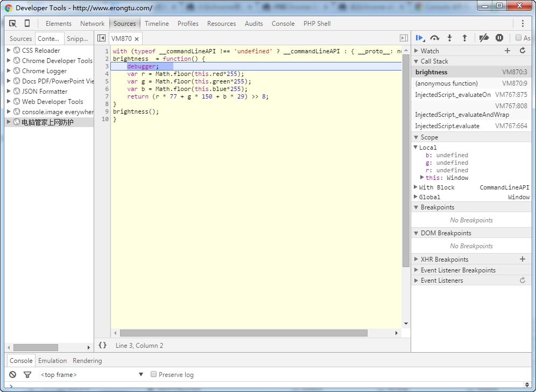Switch to the Network tab
The height and width of the screenshot is (392, 536).
click(x=92, y=24)
